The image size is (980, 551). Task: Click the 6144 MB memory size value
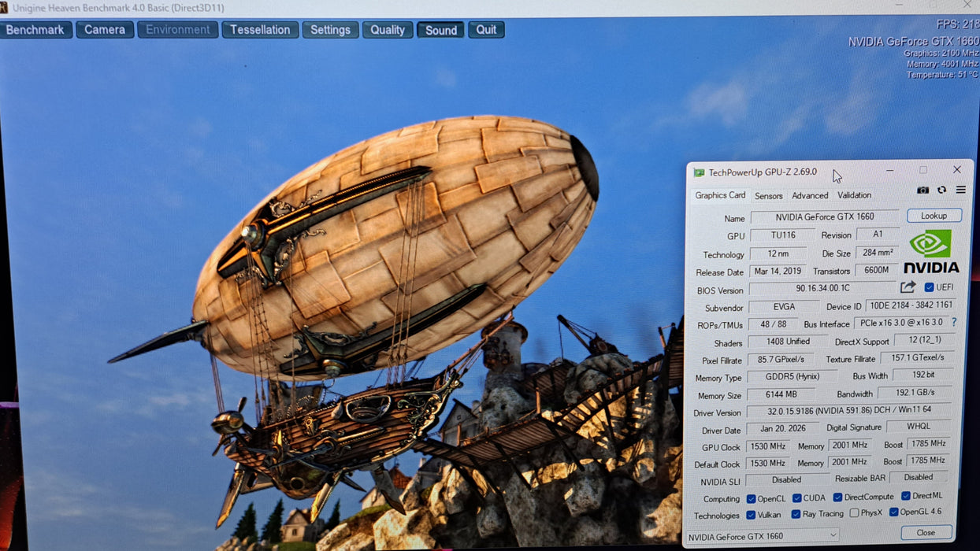[x=781, y=394]
